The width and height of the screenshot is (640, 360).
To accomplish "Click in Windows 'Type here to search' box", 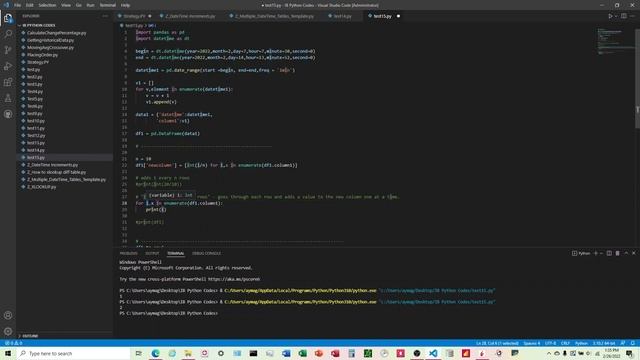I will [x=73, y=353].
